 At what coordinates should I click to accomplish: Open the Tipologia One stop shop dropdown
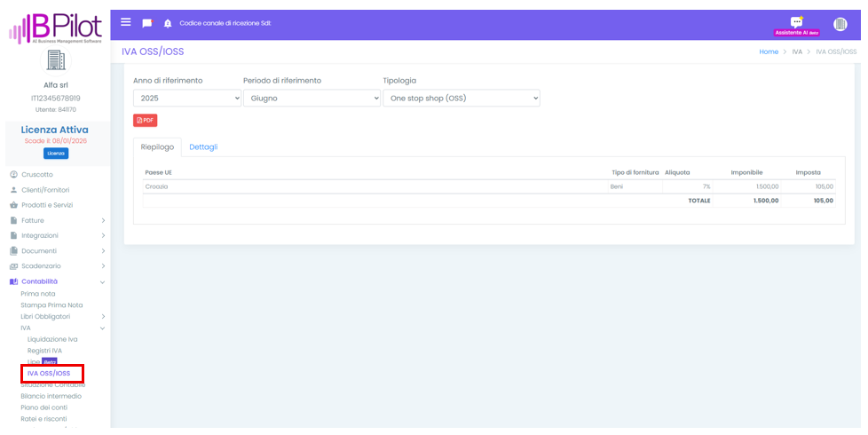462,98
